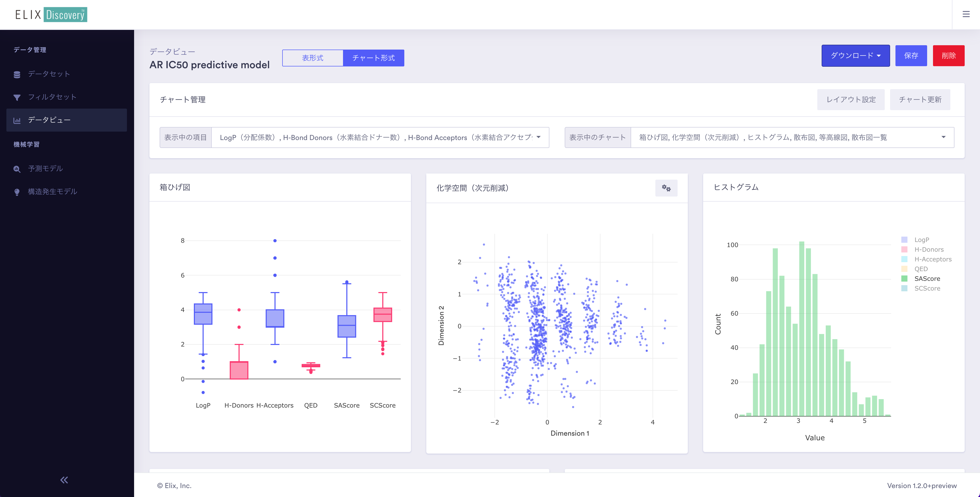Click the filter set funnel icon
This screenshot has width=980, height=497.
point(17,97)
